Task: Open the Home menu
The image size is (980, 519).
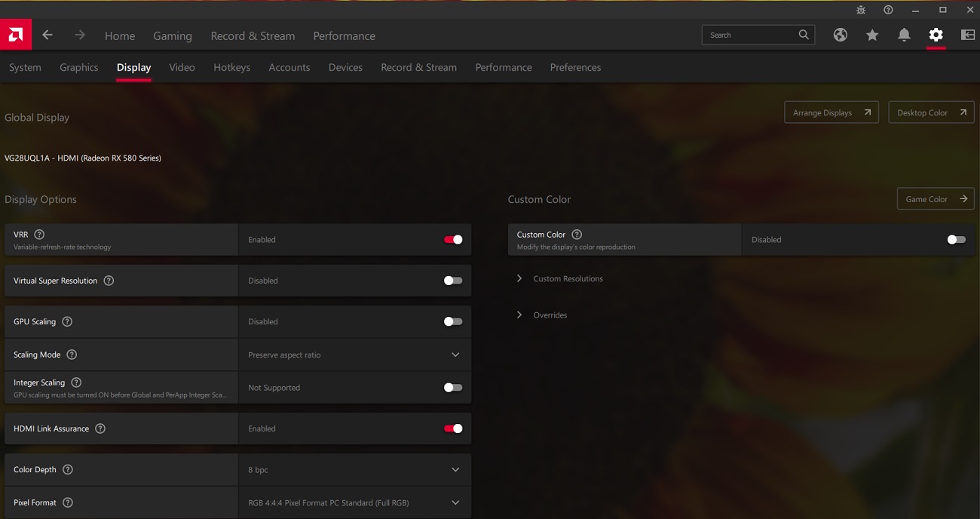Action: [120, 35]
